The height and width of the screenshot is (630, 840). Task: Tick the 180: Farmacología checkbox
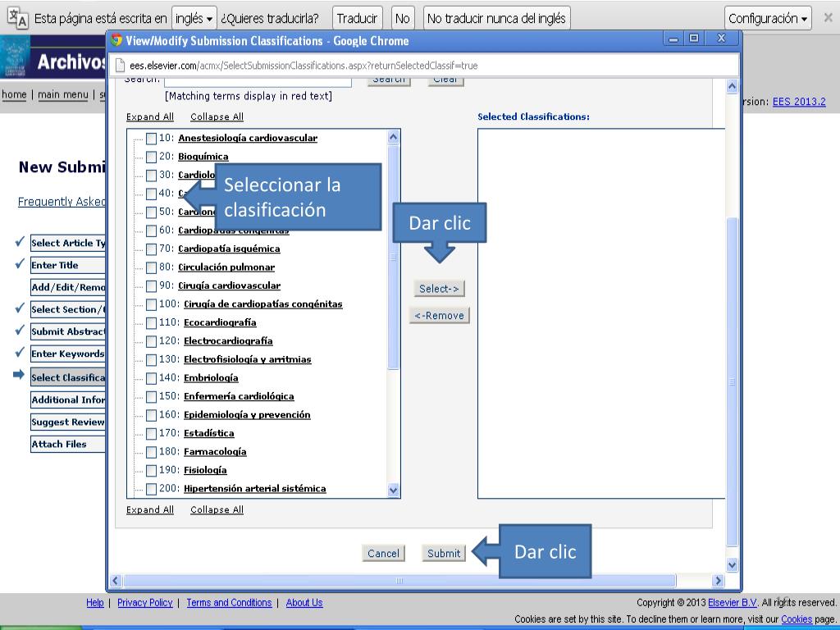coord(151,452)
